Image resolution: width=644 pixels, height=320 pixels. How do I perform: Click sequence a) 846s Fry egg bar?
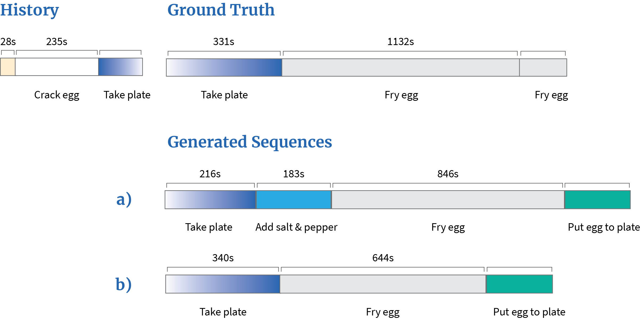(x=448, y=200)
